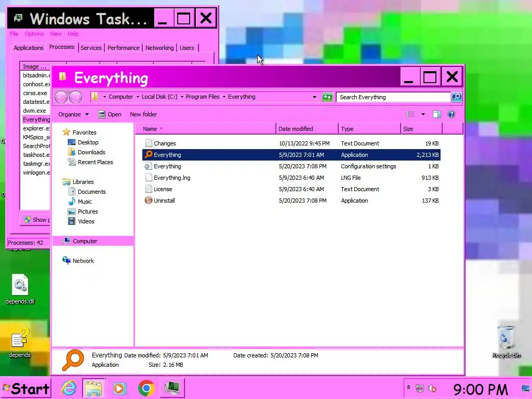Select the Everything application magnifier icon
This screenshot has width=532, height=399.
(148, 155)
